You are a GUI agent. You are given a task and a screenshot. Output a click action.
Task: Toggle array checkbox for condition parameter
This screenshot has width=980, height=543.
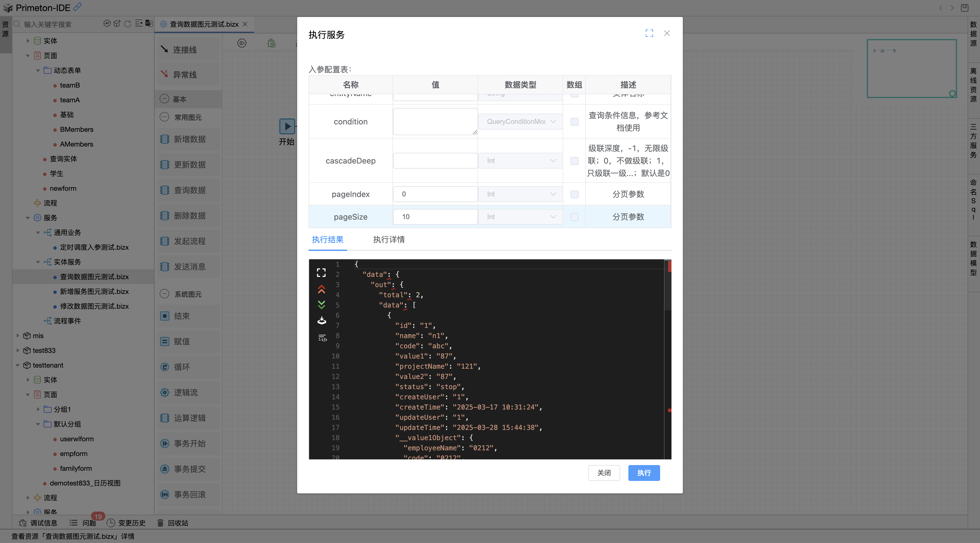click(574, 122)
